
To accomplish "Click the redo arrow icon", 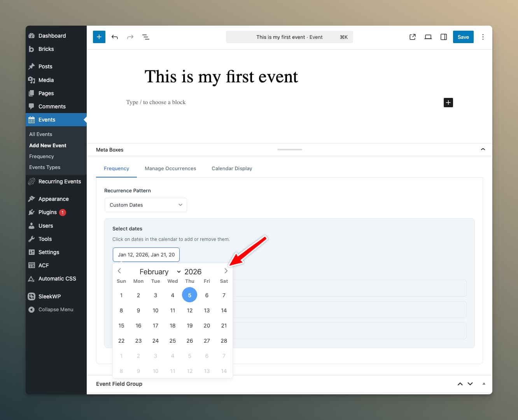I will (130, 37).
